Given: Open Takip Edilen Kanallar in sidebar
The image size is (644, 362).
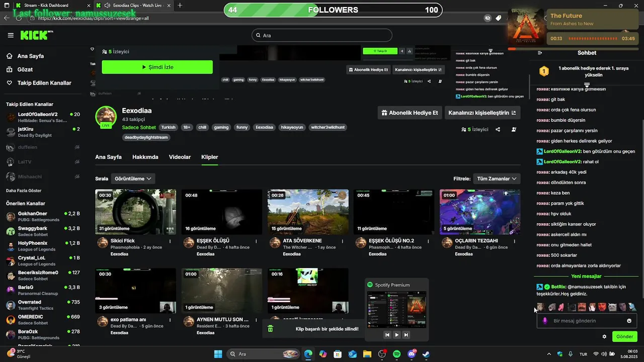Looking at the screenshot, I should click(44, 83).
